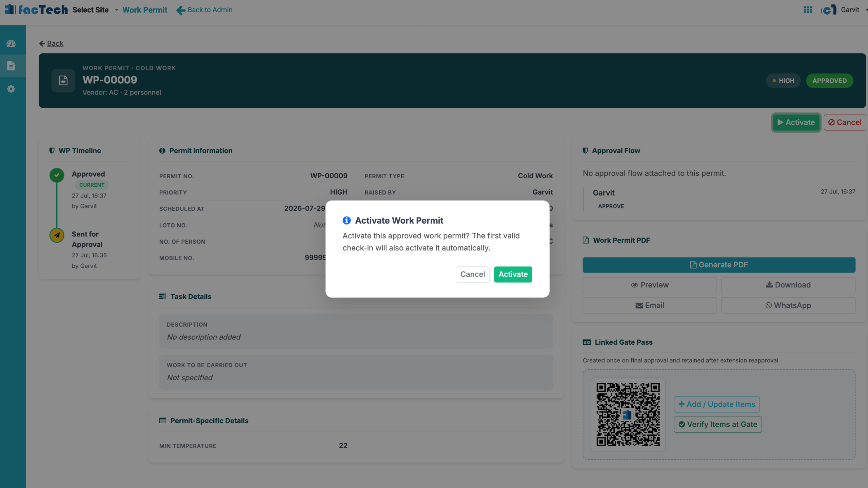
Task: Click the Cold Work permit type value
Action: coord(535,176)
